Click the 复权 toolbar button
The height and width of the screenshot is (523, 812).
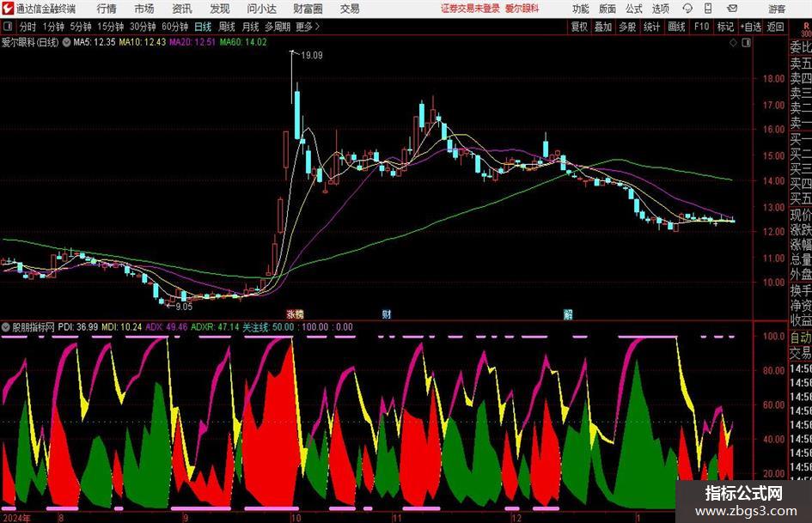(x=579, y=27)
